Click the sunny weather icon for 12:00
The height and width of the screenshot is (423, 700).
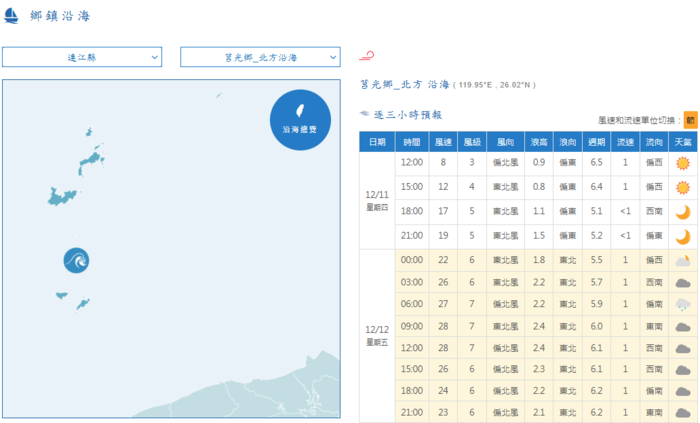tap(683, 162)
